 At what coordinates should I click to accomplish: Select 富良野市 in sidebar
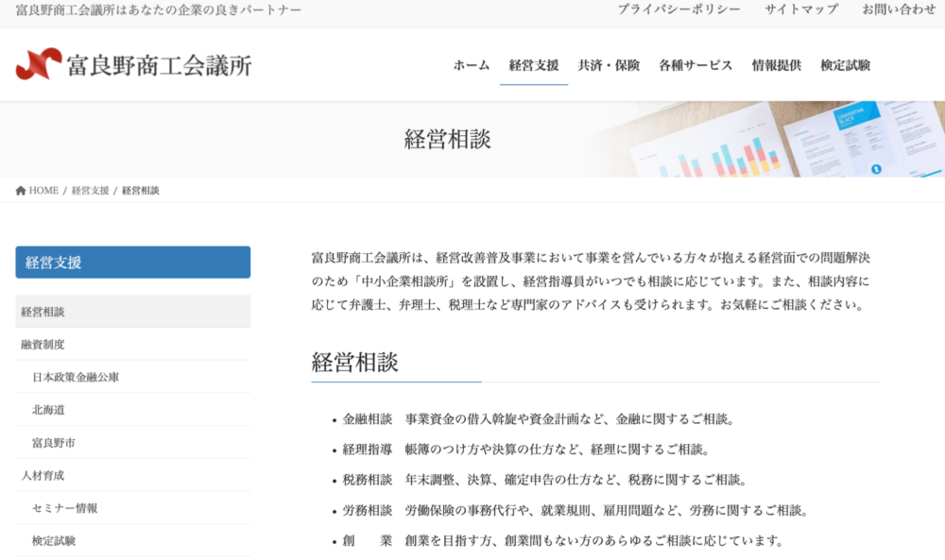(54, 442)
